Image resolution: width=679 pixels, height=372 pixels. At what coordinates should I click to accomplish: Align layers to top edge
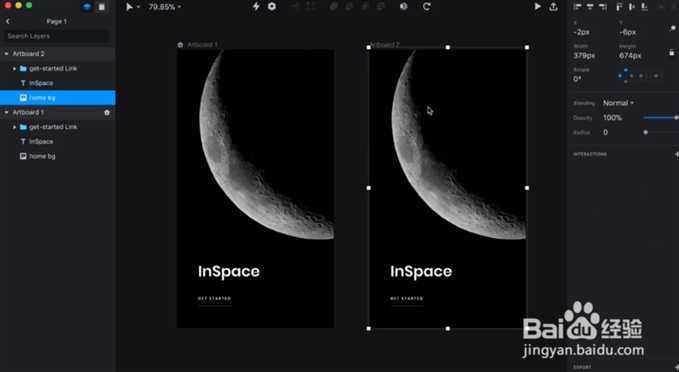coord(619,6)
